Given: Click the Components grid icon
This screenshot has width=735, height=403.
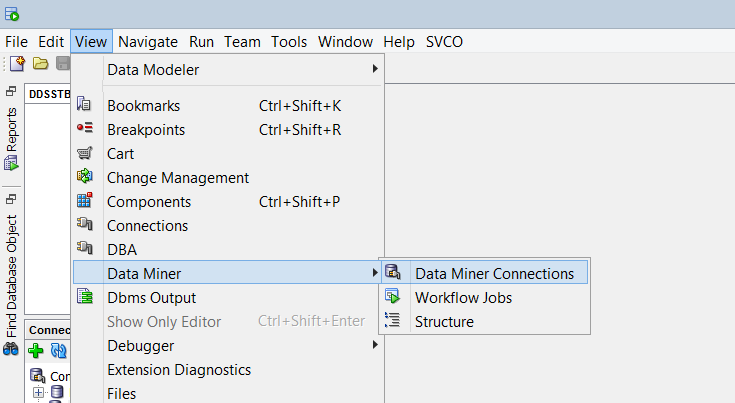Looking at the screenshot, I should coord(84,200).
